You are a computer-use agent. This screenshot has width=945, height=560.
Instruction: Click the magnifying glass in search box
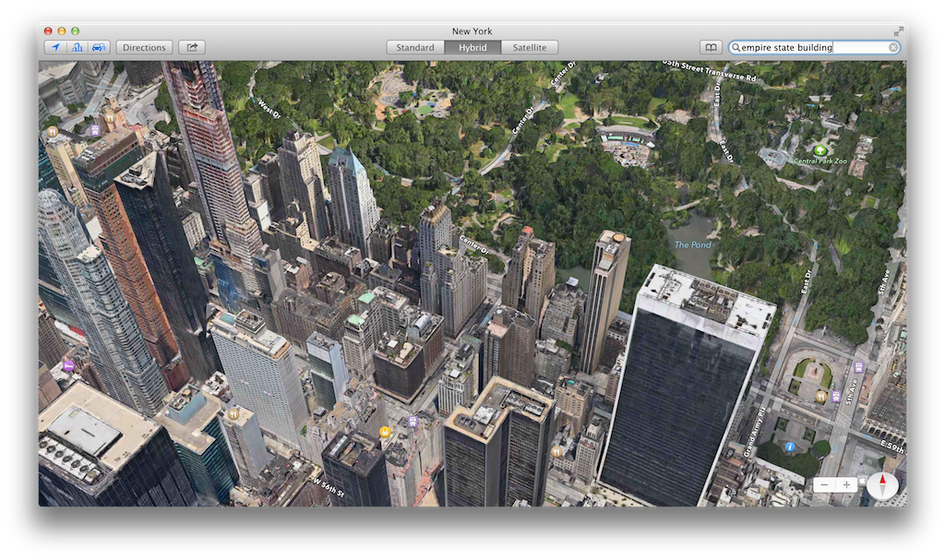(x=736, y=47)
